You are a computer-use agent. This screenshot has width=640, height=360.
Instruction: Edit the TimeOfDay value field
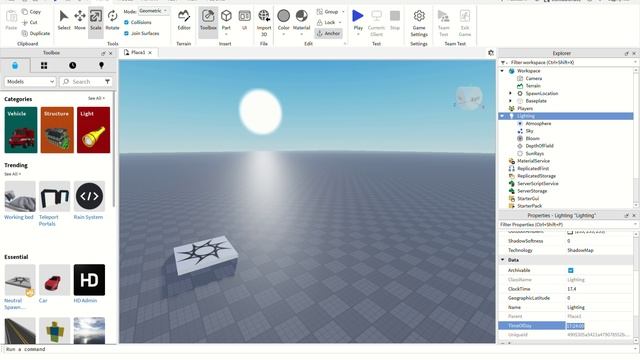599,326
